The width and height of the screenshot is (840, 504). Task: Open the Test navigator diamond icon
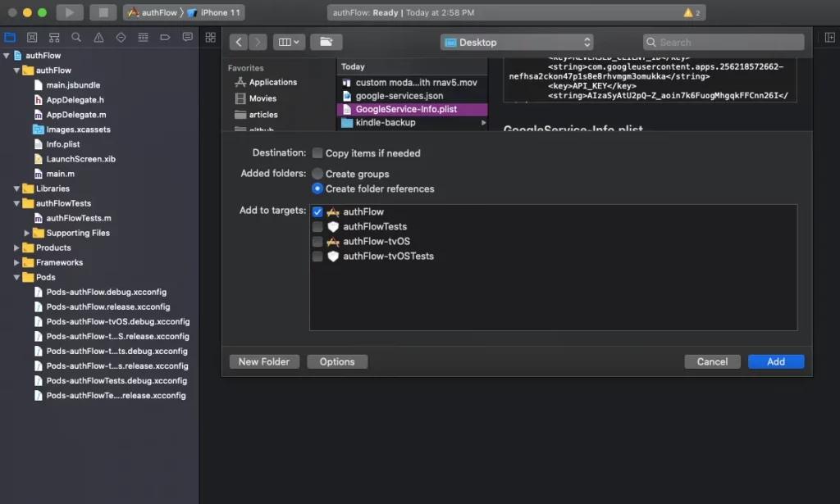(121, 37)
